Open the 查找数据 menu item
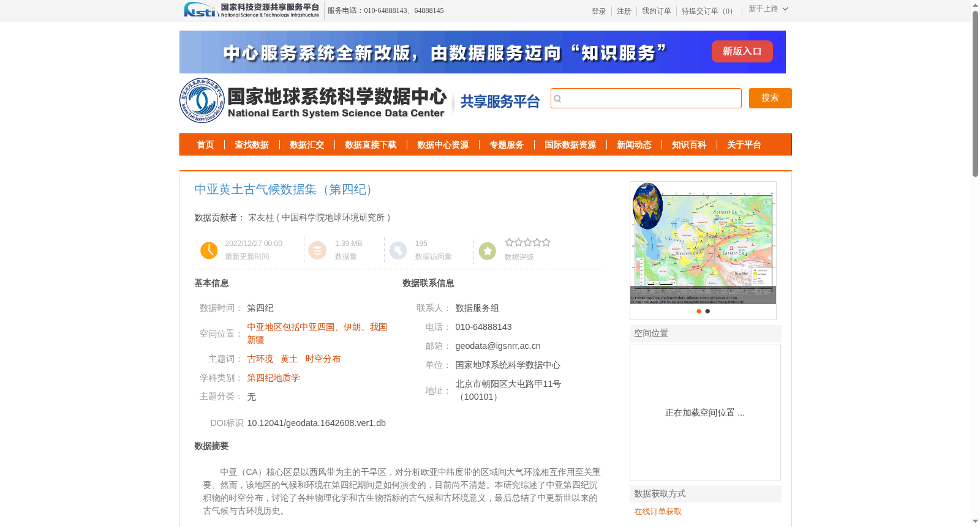Image resolution: width=980 pixels, height=527 pixels. pos(252,145)
